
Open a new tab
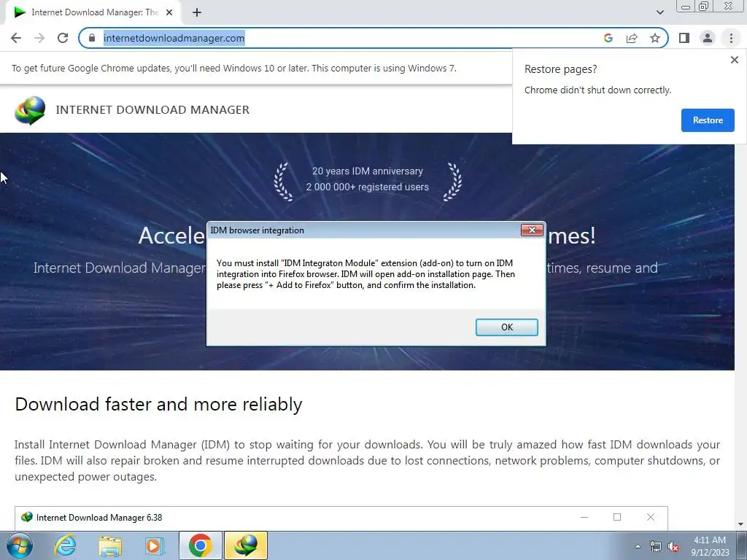[x=197, y=13]
